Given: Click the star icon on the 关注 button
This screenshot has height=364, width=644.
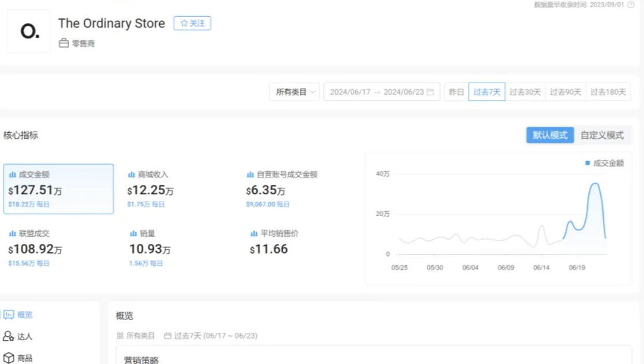Looking at the screenshot, I should click(x=184, y=23).
